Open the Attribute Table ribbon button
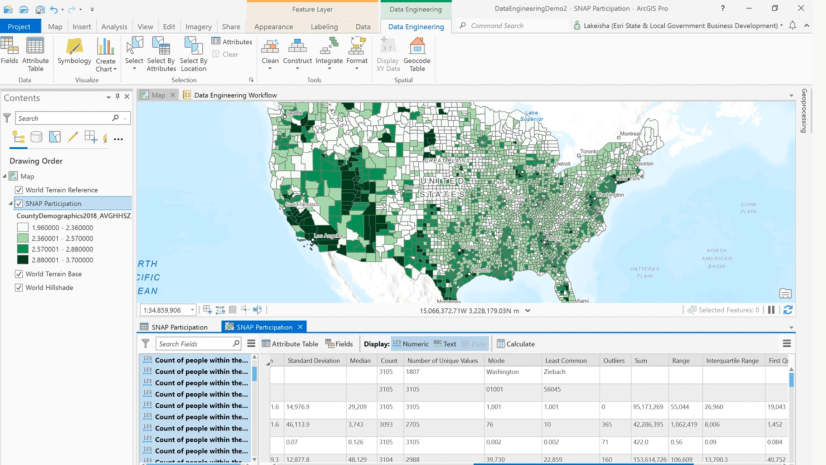The width and height of the screenshot is (826, 465). [35, 55]
